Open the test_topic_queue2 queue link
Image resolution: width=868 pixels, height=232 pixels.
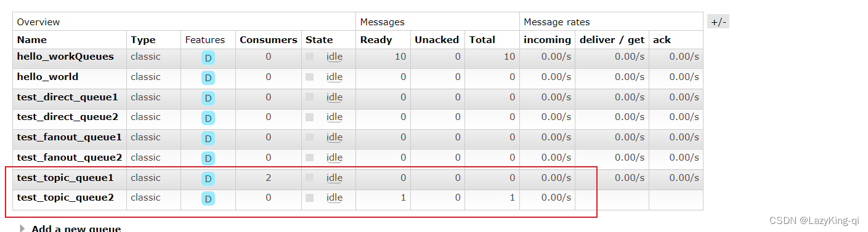[x=65, y=198]
